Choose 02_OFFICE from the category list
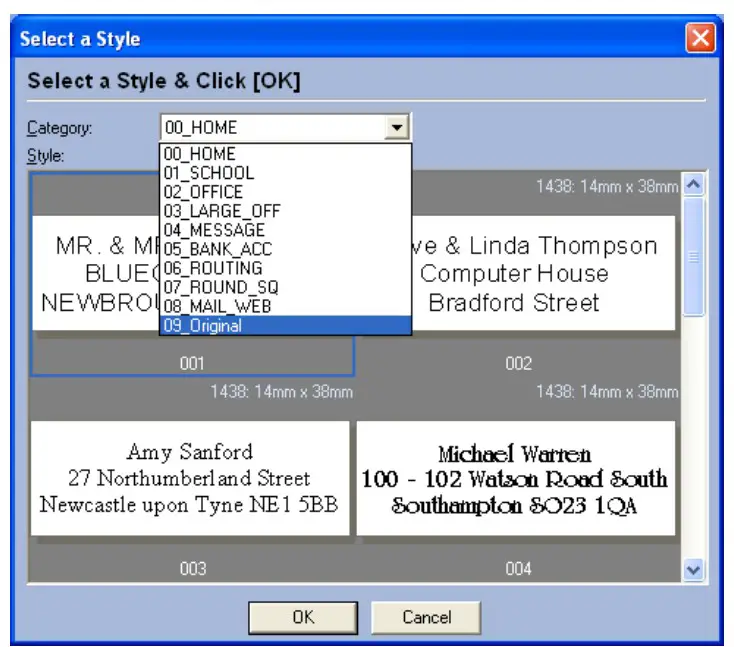This screenshot has width=734, height=647. point(286,192)
